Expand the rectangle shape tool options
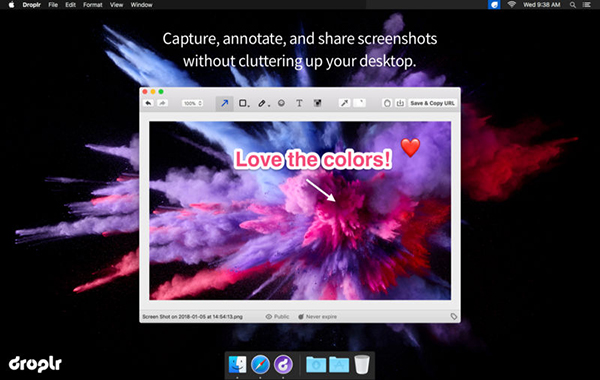The image size is (600, 380). pyautogui.click(x=244, y=103)
